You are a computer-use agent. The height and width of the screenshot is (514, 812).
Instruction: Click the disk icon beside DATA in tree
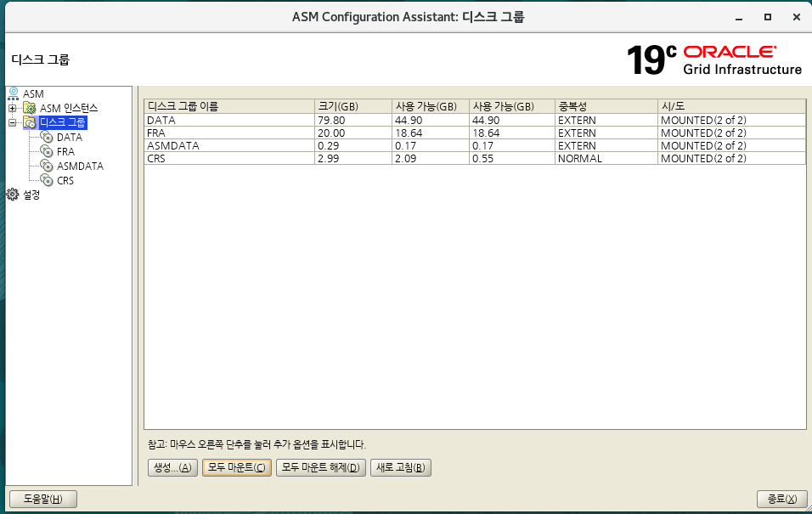pos(47,138)
